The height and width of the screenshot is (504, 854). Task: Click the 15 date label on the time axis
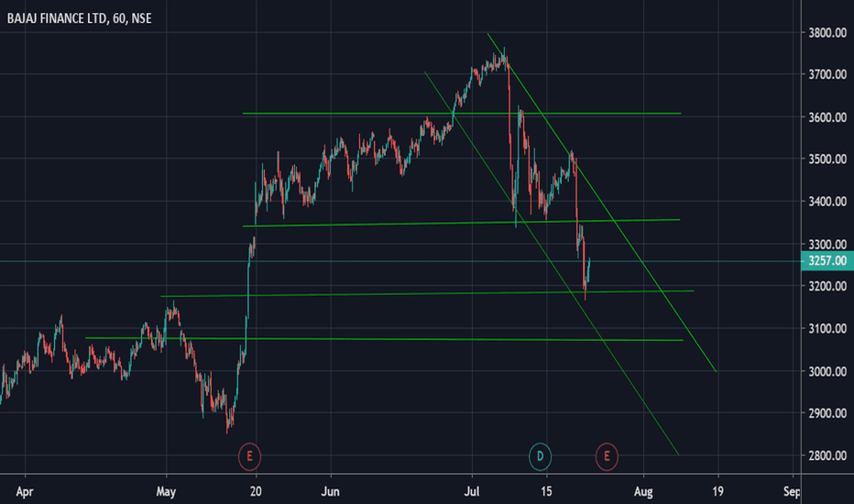[x=546, y=491]
